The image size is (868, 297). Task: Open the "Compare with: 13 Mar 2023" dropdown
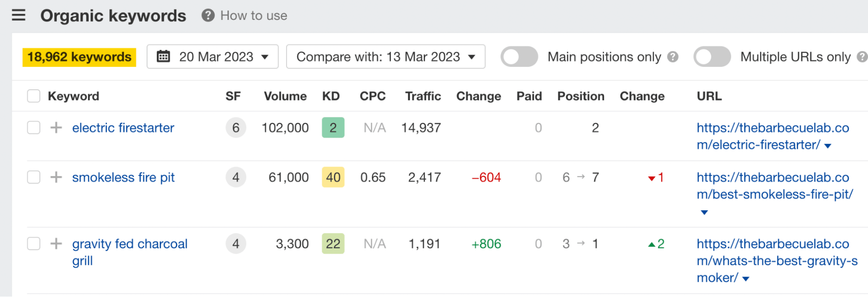tap(385, 56)
